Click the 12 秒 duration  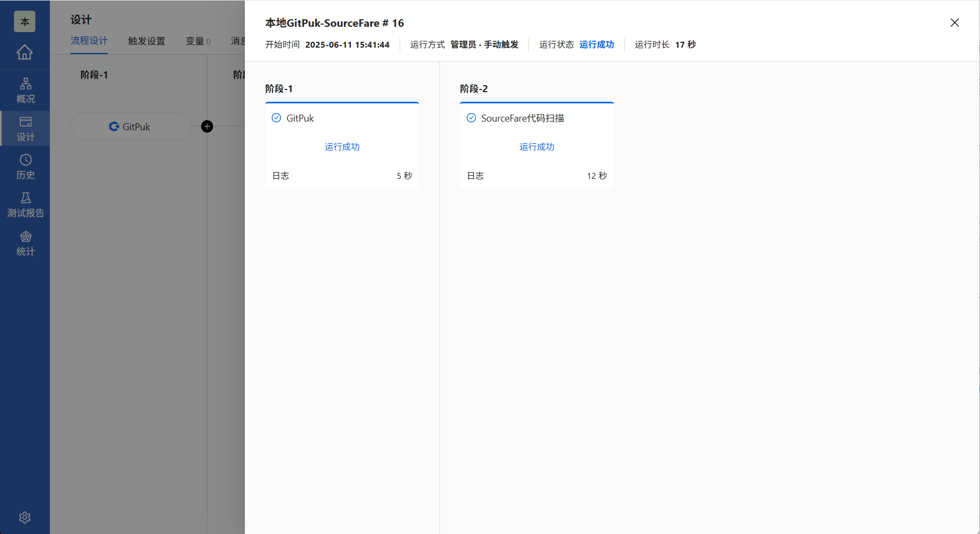tap(596, 176)
